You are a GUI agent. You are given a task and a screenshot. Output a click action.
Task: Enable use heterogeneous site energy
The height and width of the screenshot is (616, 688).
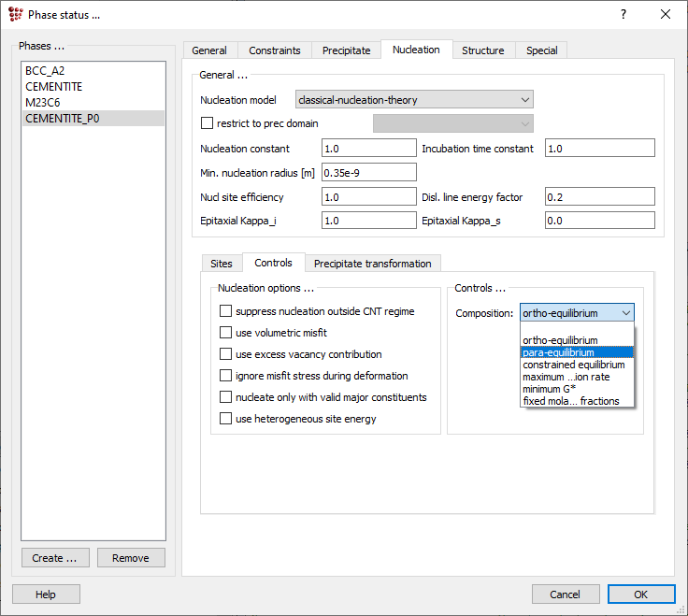pos(225,419)
